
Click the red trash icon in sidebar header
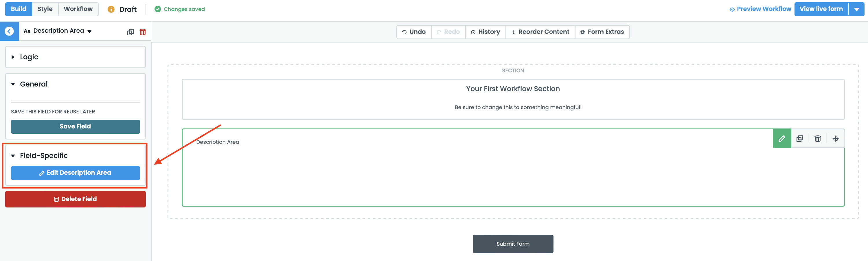point(143,32)
